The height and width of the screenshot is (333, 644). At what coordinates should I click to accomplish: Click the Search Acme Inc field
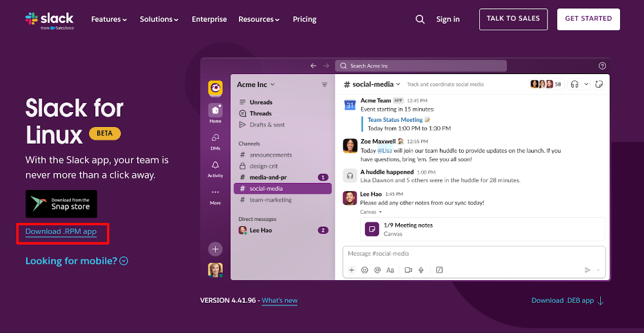pyautogui.click(x=421, y=66)
